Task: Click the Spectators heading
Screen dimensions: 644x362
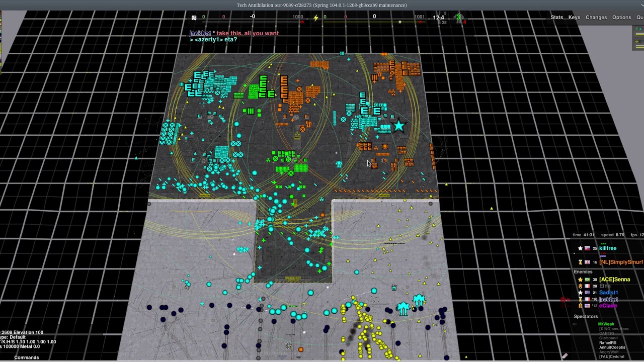Action: pos(586,317)
